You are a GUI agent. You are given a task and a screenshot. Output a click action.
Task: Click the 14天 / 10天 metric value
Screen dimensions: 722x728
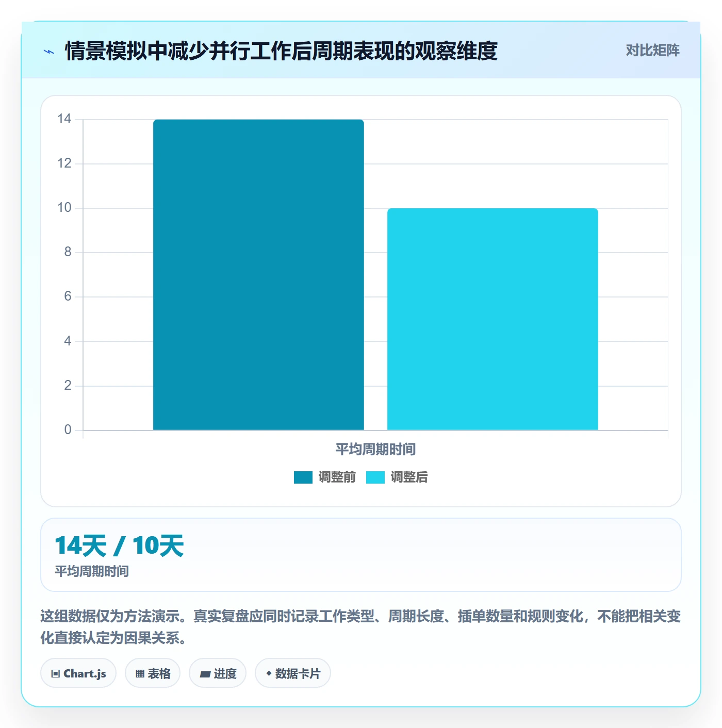point(119,546)
